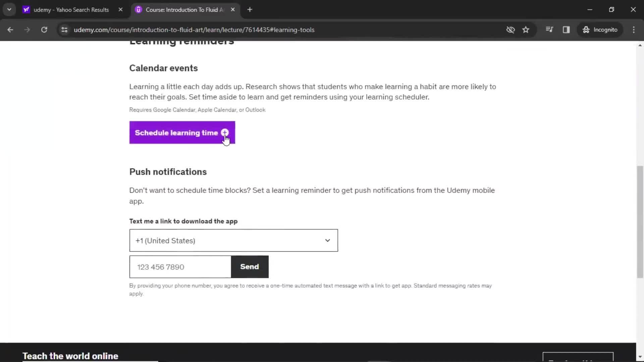Click Schedule learning time button
The image size is (644, 362).
click(182, 133)
